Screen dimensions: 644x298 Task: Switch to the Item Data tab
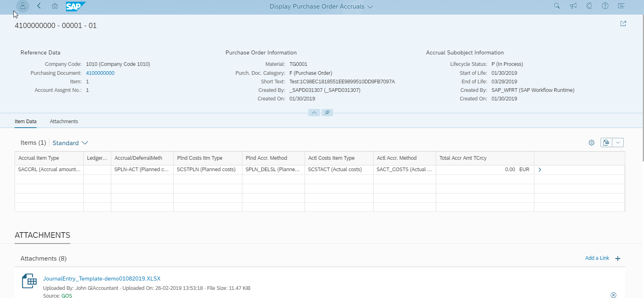(26, 122)
